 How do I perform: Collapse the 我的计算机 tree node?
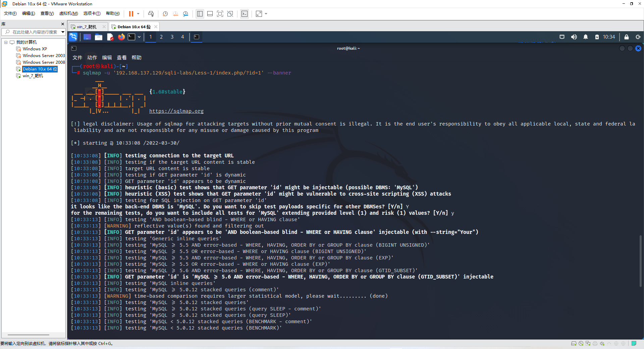tap(5, 42)
